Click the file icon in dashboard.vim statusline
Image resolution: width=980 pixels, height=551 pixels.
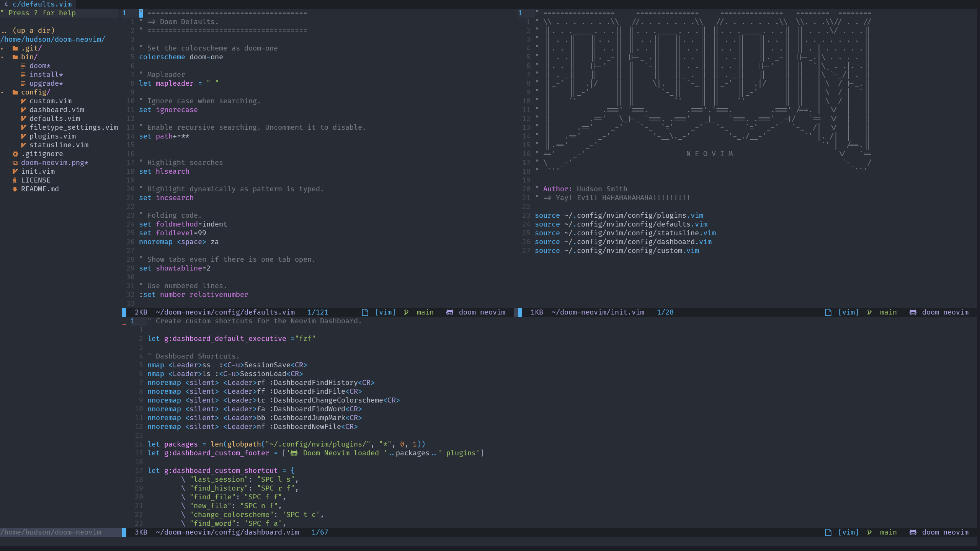coord(828,532)
